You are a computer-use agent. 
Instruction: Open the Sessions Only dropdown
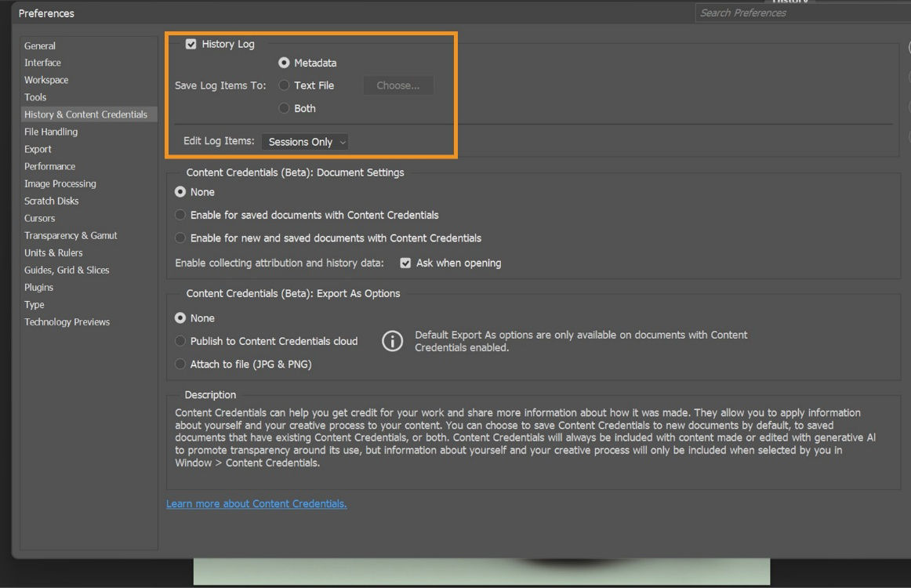pyautogui.click(x=305, y=142)
